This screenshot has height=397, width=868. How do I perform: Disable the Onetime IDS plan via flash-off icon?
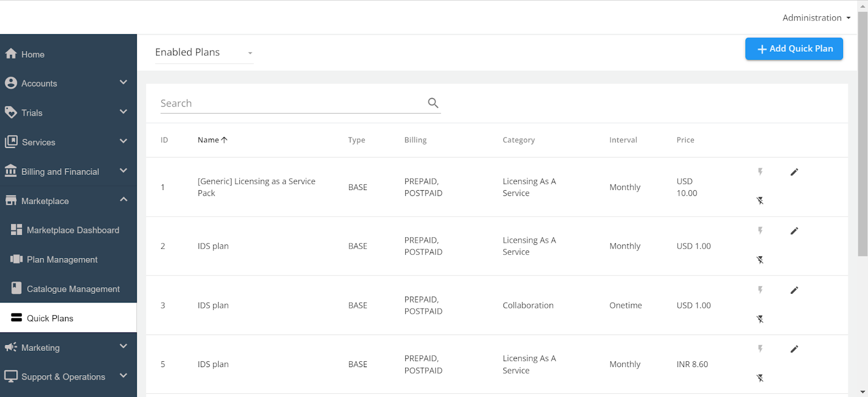point(760,319)
